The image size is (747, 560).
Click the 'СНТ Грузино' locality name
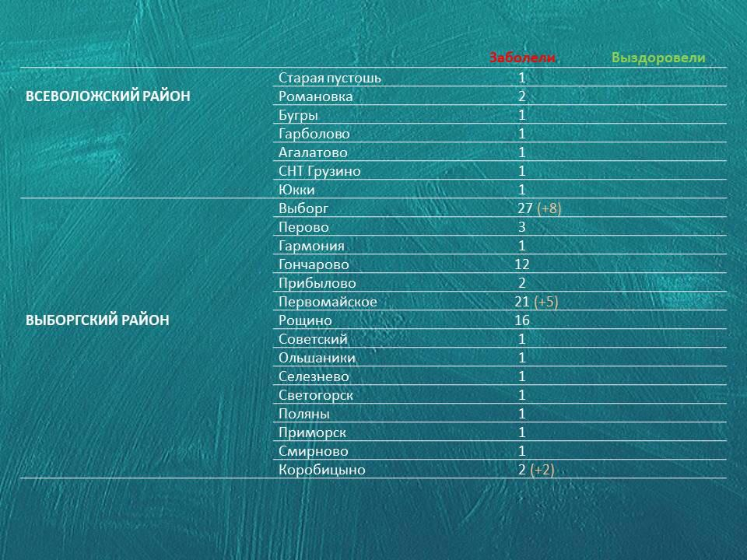tap(319, 171)
